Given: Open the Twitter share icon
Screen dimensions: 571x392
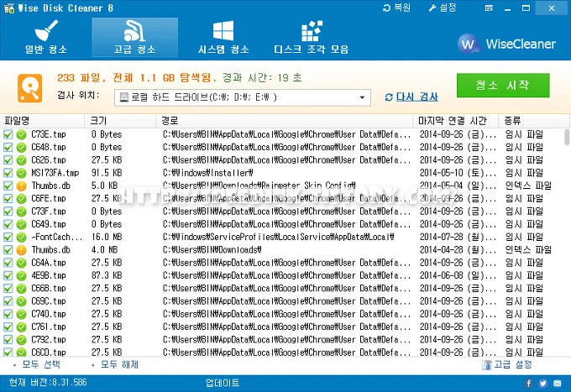Looking at the screenshot, I should tap(543, 384).
